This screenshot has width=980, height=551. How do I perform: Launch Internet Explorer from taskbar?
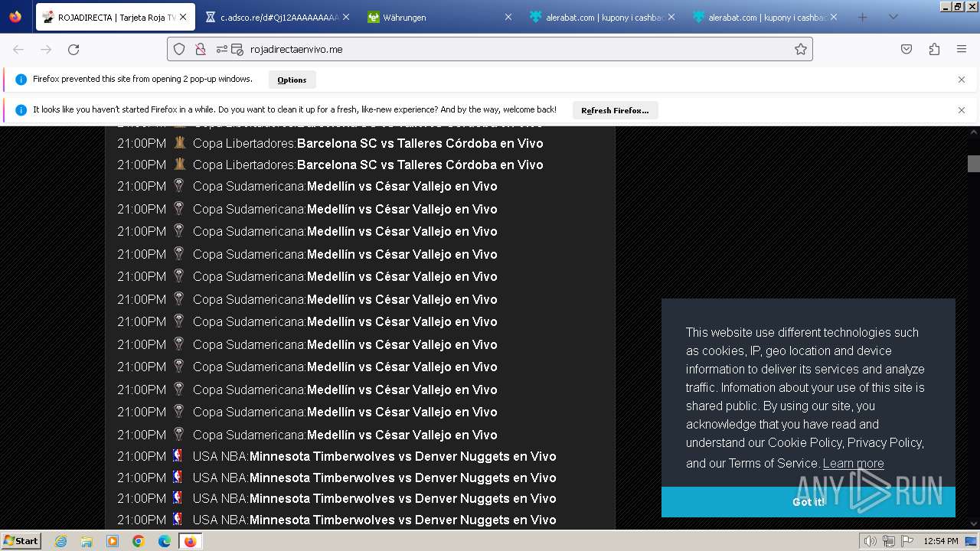[60, 541]
